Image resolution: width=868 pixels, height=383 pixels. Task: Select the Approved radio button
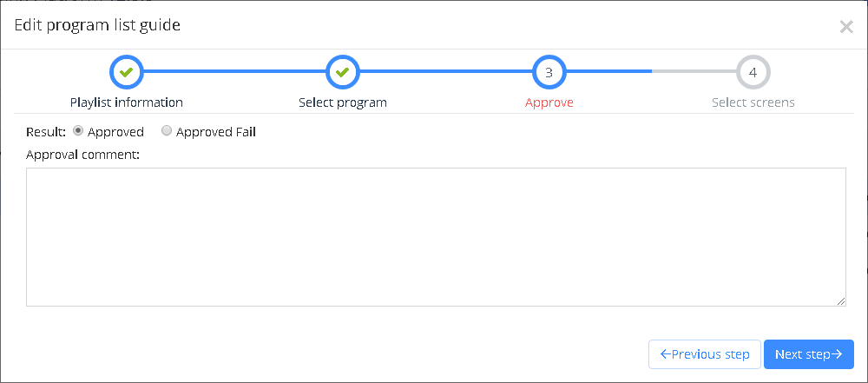pyautogui.click(x=78, y=131)
